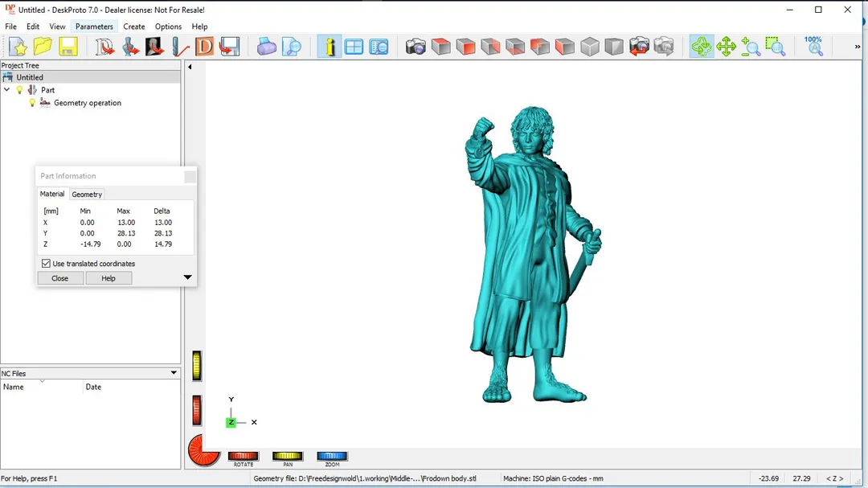This screenshot has width=868, height=488.
Task: Click the red circular rotation dial
Action: pyautogui.click(x=203, y=449)
